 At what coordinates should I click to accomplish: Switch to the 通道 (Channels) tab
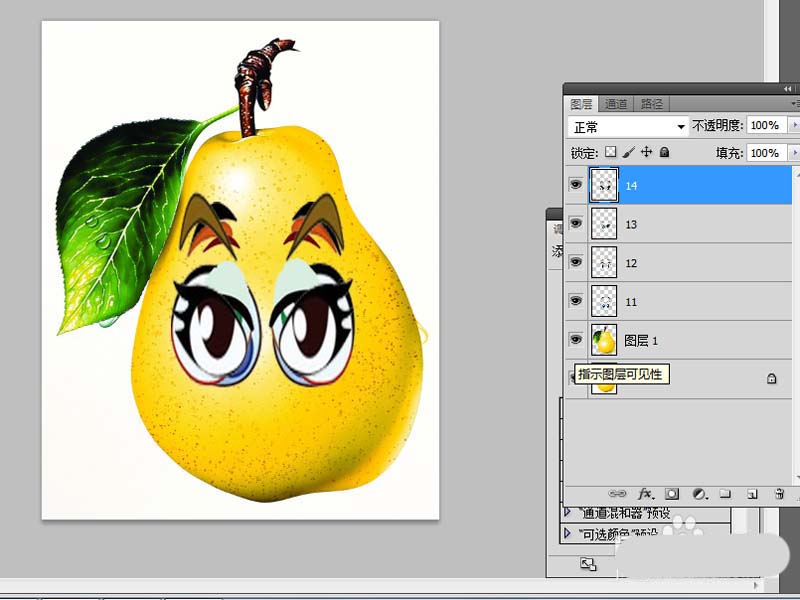point(618,103)
